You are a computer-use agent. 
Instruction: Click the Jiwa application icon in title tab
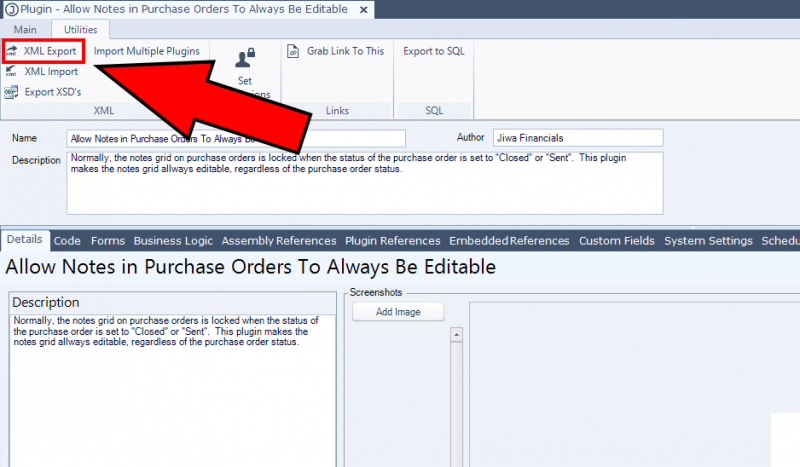[x=12, y=9]
